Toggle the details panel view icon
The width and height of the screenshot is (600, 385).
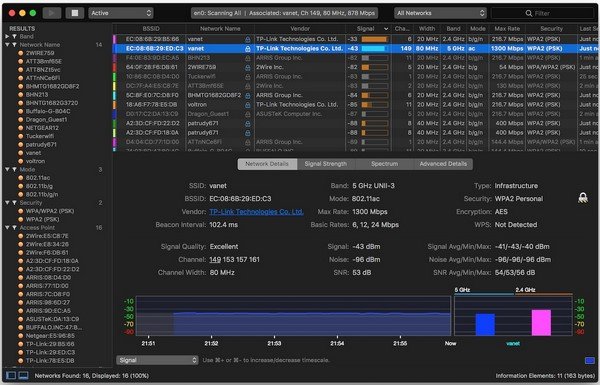point(24,375)
